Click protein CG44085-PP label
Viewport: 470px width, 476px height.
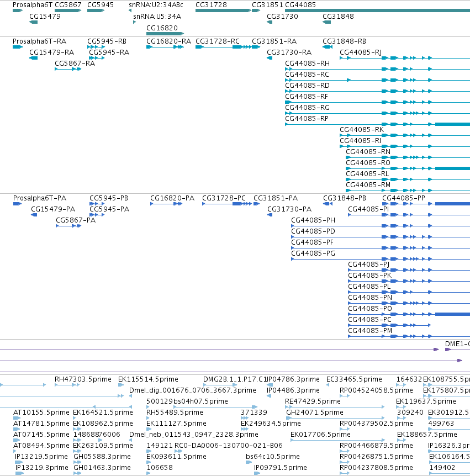tap(404, 198)
